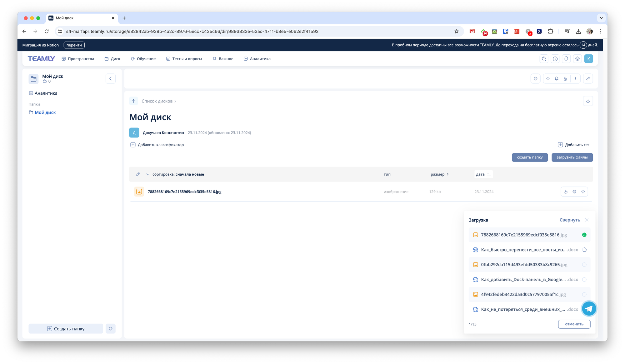Image resolution: width=625 pixels, height=364 pixels.
Task: Download the jpg file via row icon
Action: coord(566,192)
